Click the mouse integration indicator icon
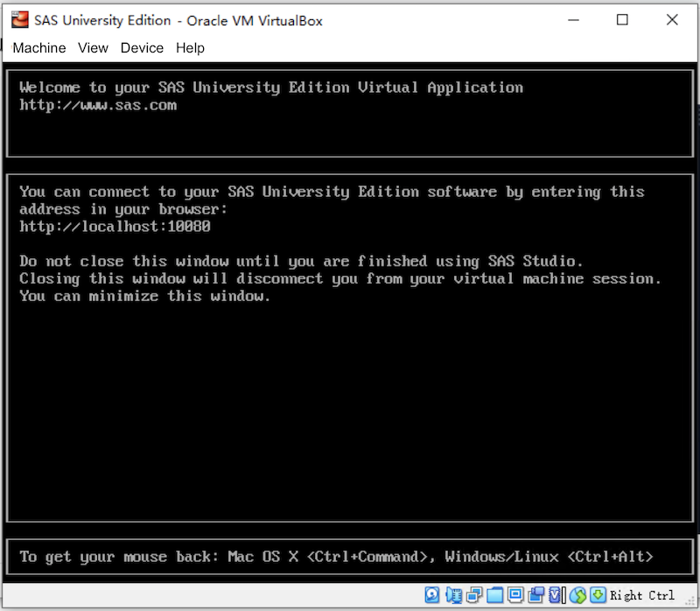Image resolution: width=700 pixels, height=611 pixels. tap(578, 595)
